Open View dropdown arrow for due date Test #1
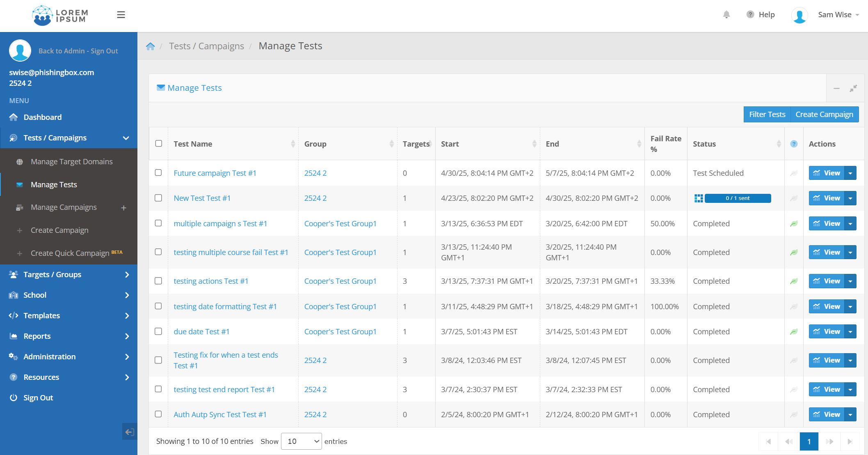This screenshot has height=455, width=868. tap(851, 332)
